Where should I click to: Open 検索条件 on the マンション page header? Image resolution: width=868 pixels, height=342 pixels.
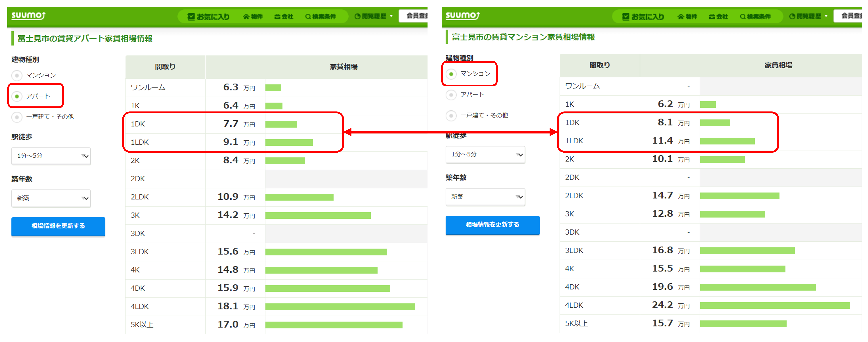pyautogui.click(x=755, y=17)
